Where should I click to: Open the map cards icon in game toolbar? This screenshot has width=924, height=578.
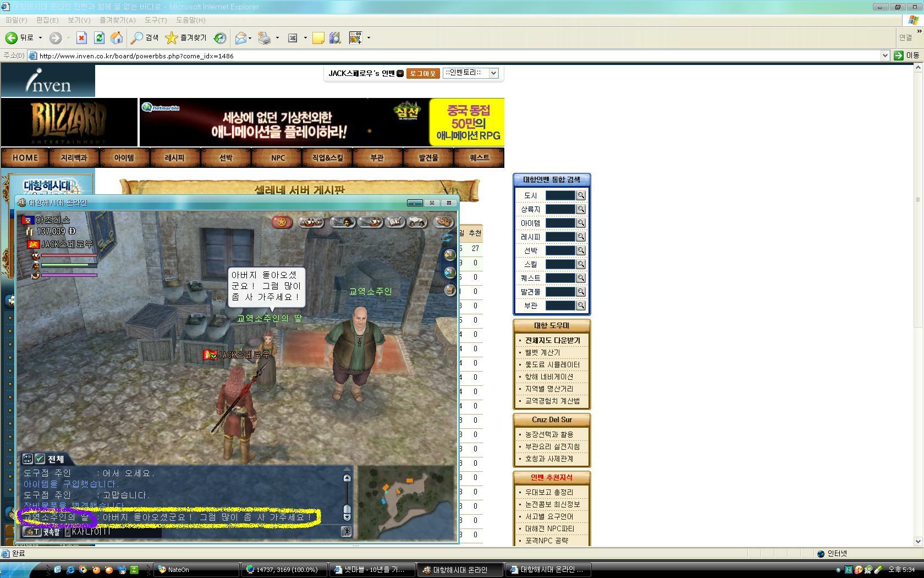[x=394, y=222]
